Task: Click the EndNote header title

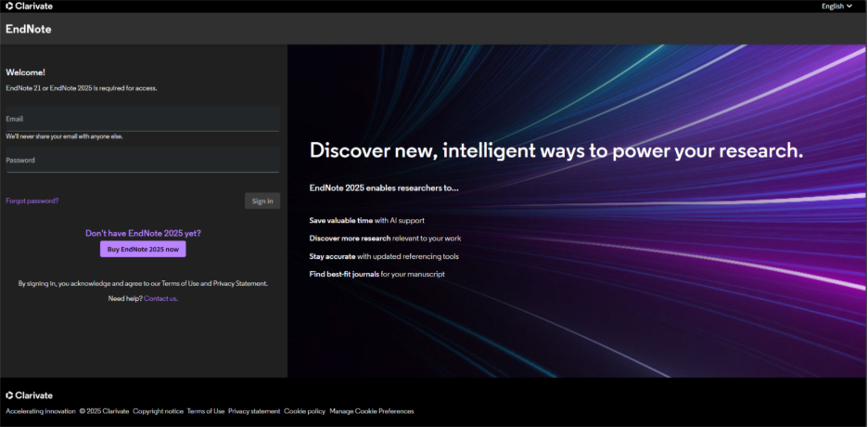Action: pos(29,29)
